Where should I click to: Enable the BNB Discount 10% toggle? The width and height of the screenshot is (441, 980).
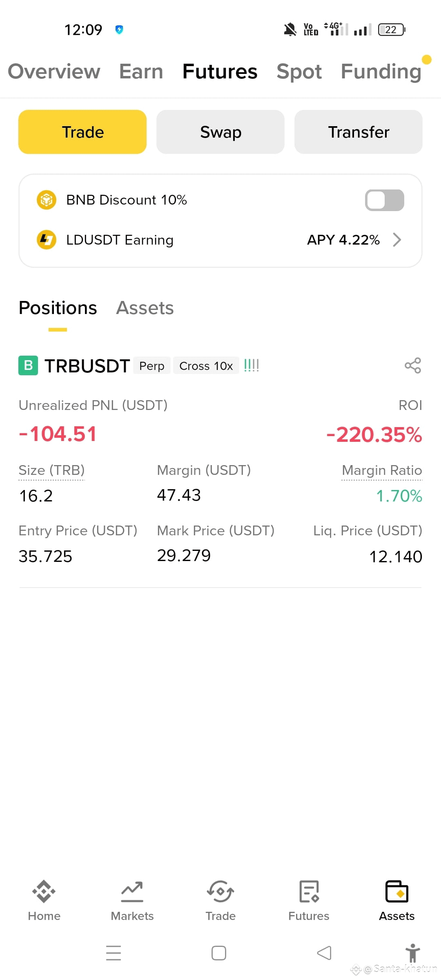pos(384,200)
